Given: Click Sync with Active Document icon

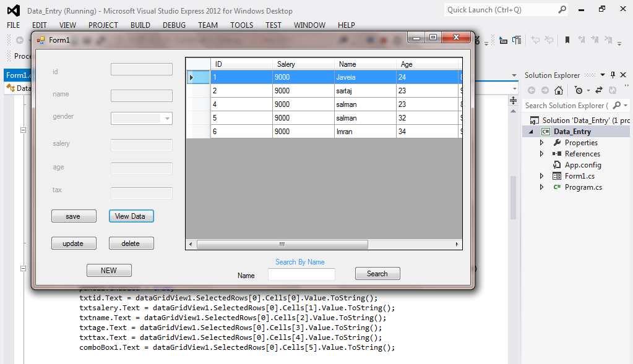Looking at the screenshot, I should point(599,90).
